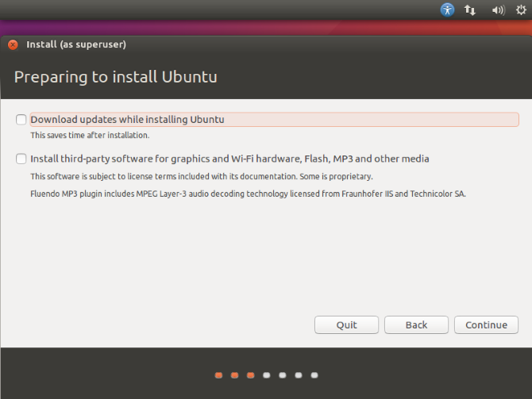Click the third orange progress dot
The width and height of the screenshot is (532, 399).
(250, 374)
